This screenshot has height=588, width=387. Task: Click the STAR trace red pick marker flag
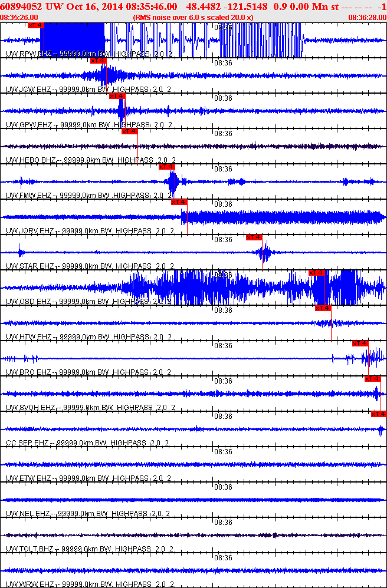[x=254, y=237]
